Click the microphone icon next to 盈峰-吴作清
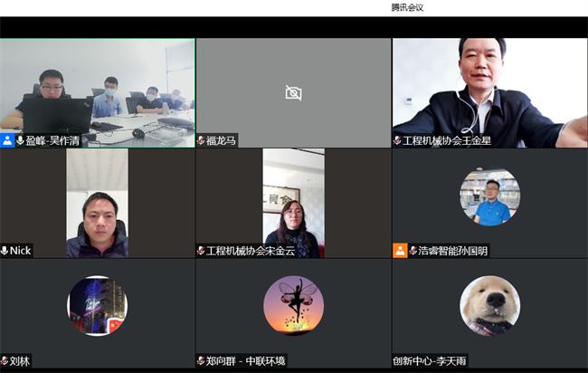The width and height of the screenshot is (588, 373). pyautogui.click(x=20, y=140)
